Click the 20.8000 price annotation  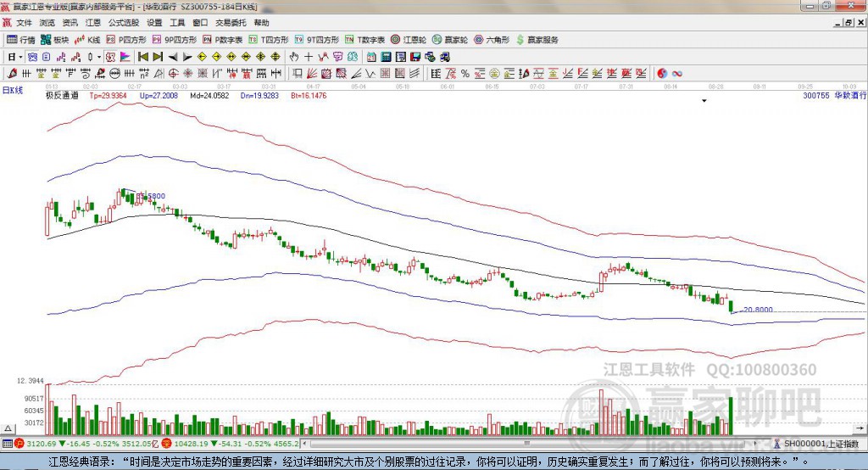758,310
